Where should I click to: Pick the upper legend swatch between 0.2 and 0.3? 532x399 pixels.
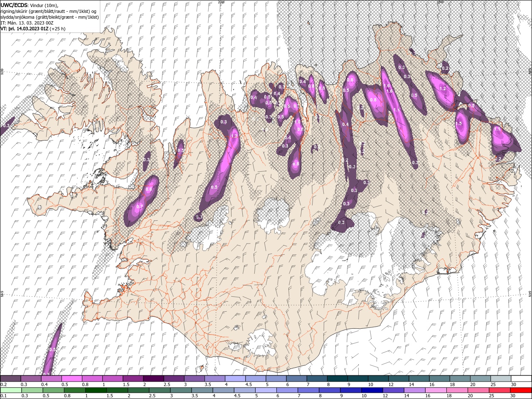10,379
